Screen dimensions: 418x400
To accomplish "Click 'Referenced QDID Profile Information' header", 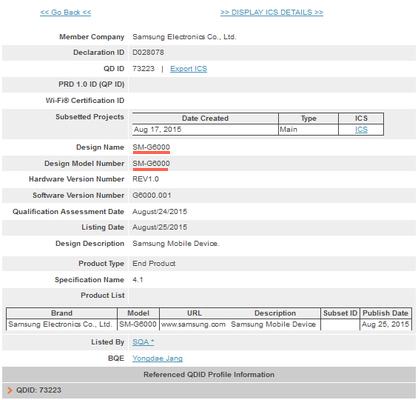I will click(x=209, y=375).
